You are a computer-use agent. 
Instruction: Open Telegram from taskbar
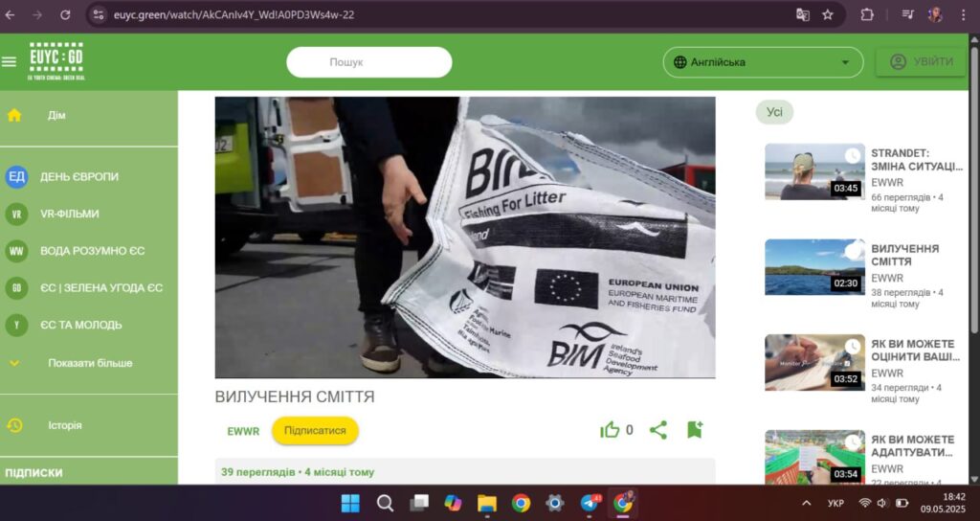(590, 503)
